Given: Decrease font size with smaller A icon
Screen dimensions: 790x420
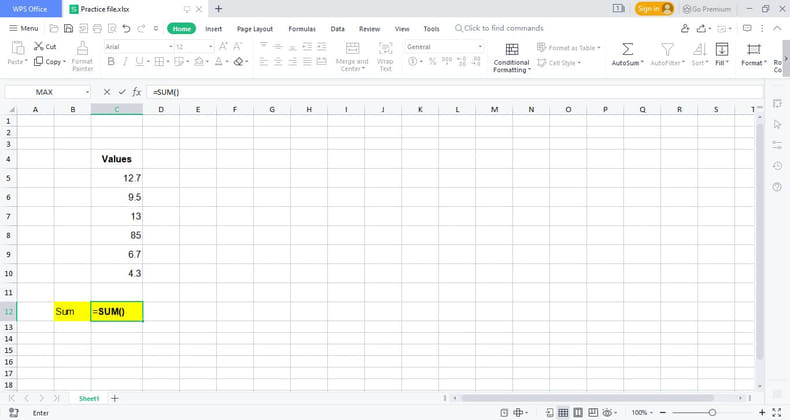Looking at the screenshot, I should [237, 46].
